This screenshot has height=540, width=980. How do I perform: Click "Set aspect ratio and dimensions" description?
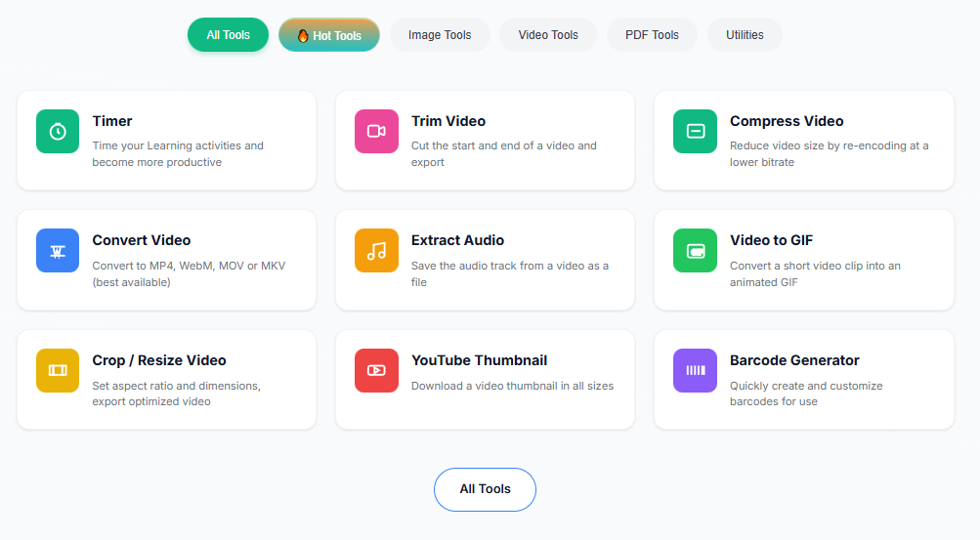click(x=176, y=394)
